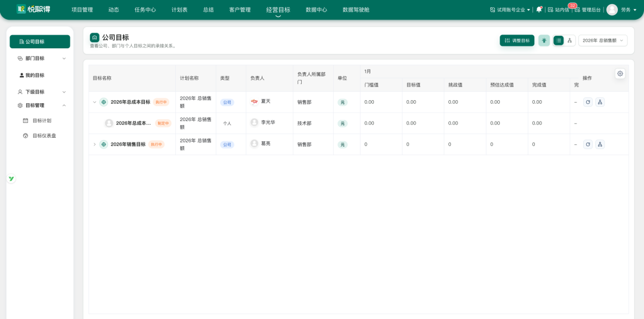
Task: Switch to list view toggle
Action: tap(558, 40)
